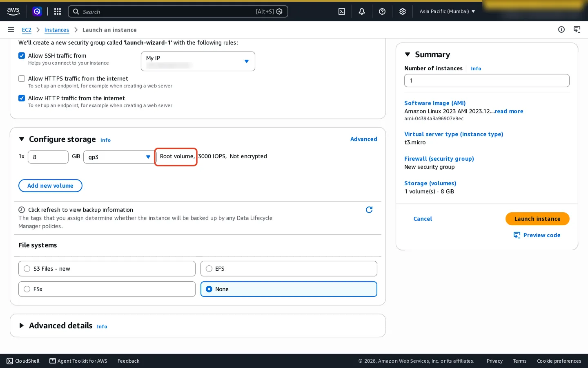This screenshot has width=588, height=368.
Task: Open the help question mark icon
Action: [382, 11]
